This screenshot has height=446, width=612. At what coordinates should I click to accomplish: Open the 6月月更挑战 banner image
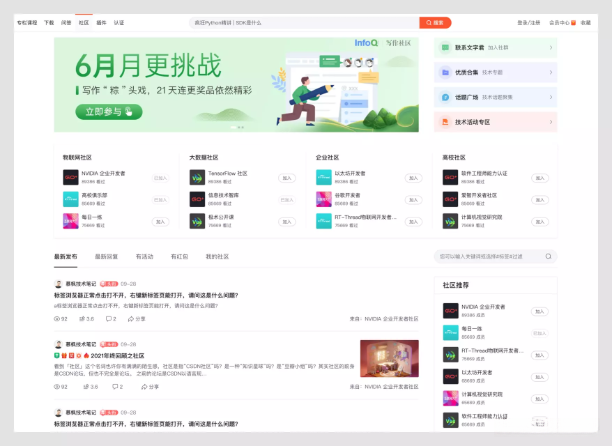[237, 85]
